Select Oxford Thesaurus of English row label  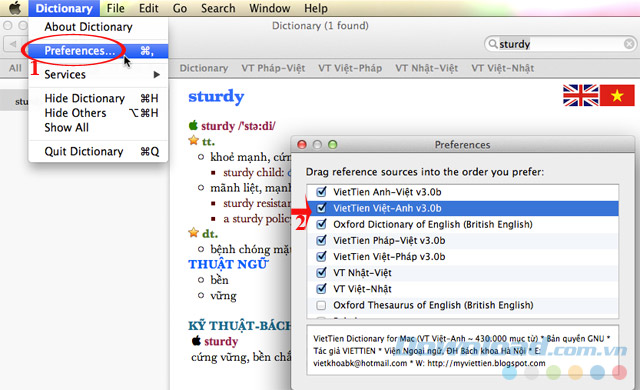point(433,305)
